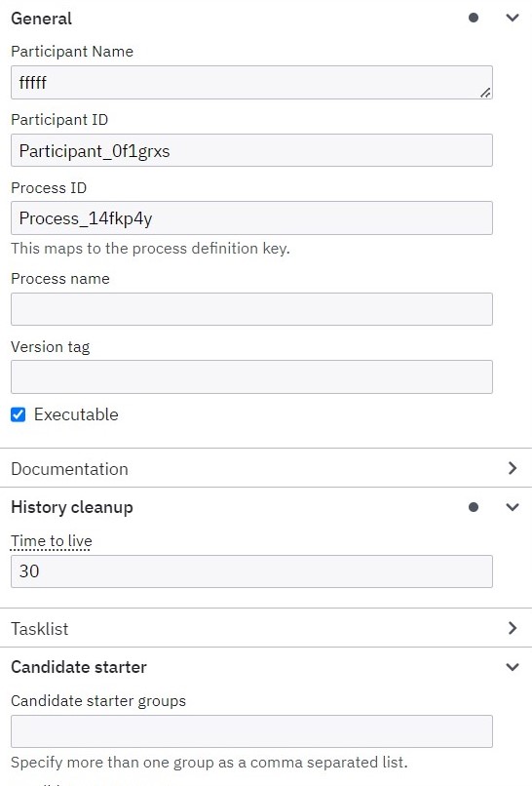Image resolution: width=532 pixels, height=786 pixels.
Task: Click the General section dot indicator
Action: tap(473, 19)
